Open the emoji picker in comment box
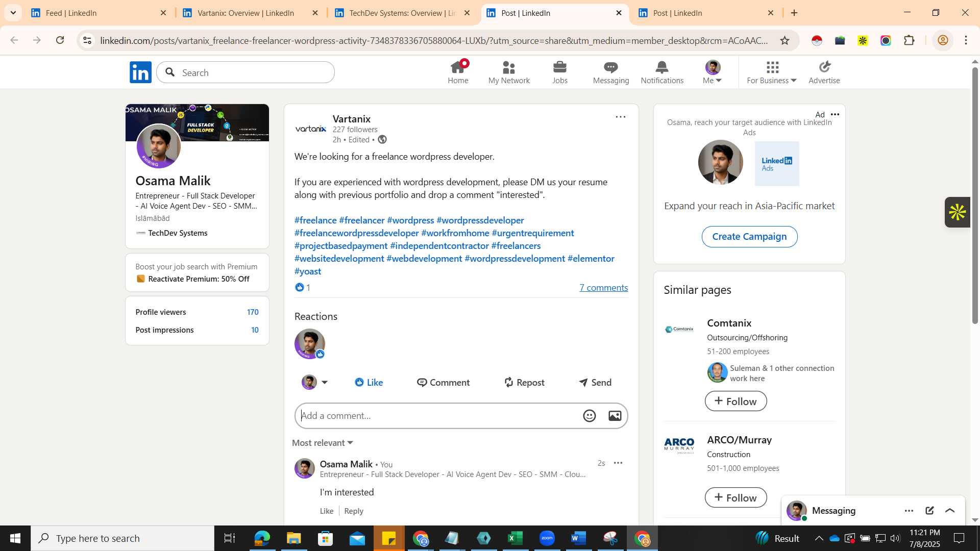The height and width of the screenshot is (551, 980). pyautogui.click(x=590, y=416)
